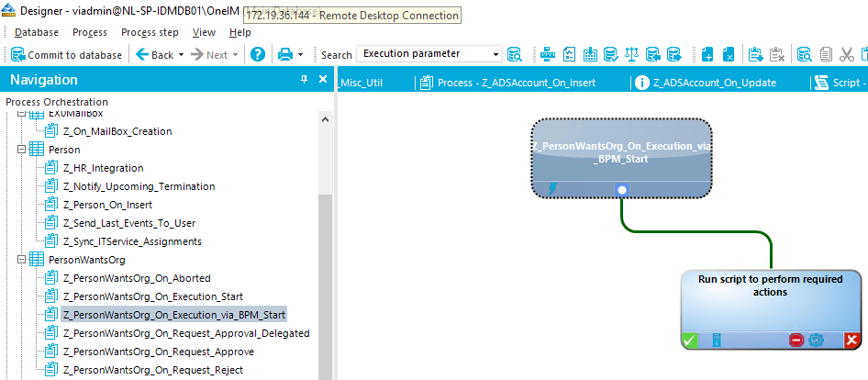Click the red X on script step
The width and height of the screenshot is (868, 380).
pos(852,341)
